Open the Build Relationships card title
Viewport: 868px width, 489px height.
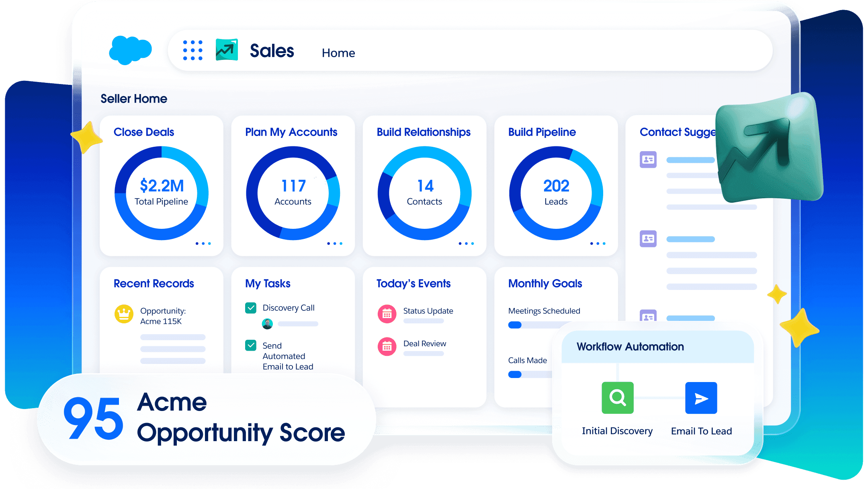[424, 132]
